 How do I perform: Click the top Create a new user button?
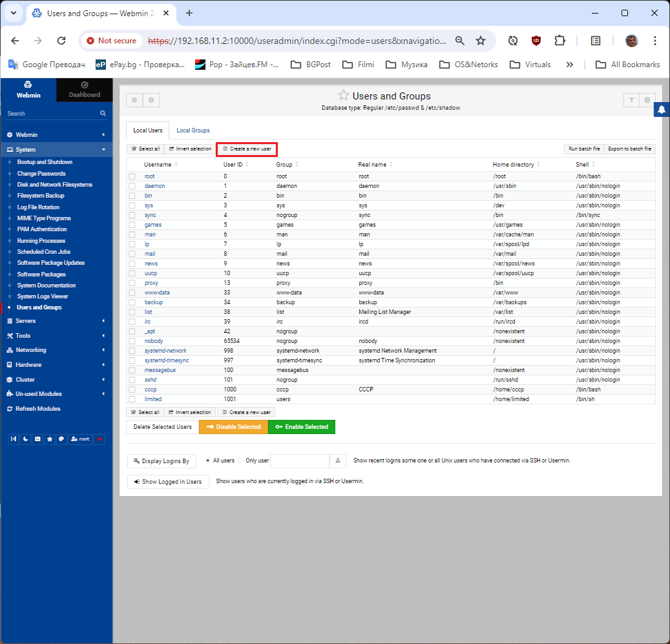click(247, 149)
